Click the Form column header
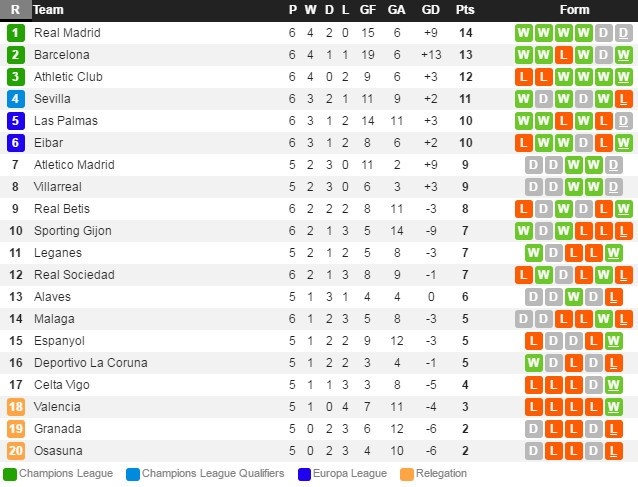This screenshot has width=638, height=487. [x=574, y=10]
